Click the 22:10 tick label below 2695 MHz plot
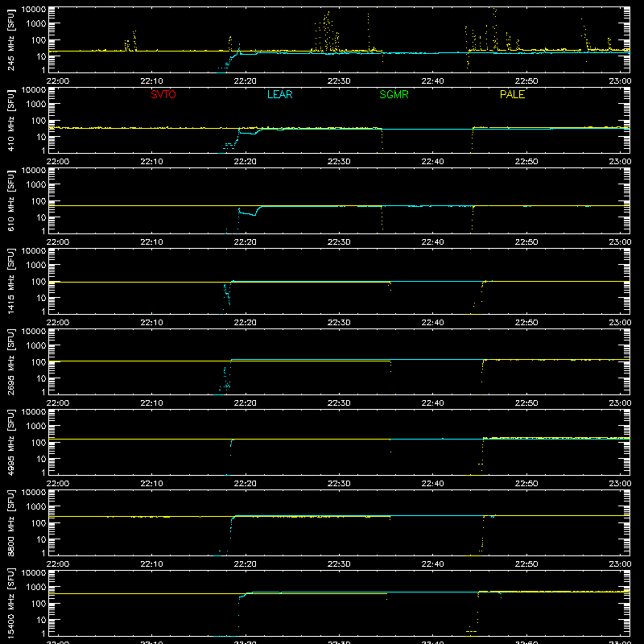This screenshot has width=644, height=644. (x=151, y=403)
